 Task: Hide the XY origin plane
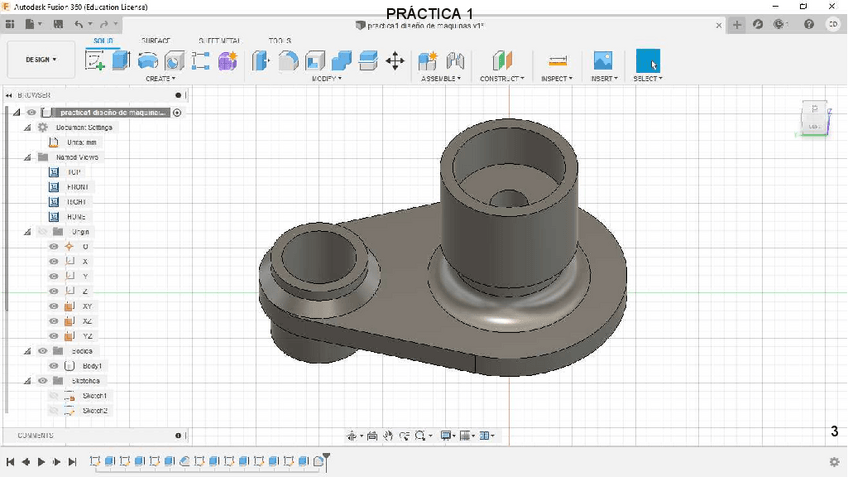(x=54, y=306)
